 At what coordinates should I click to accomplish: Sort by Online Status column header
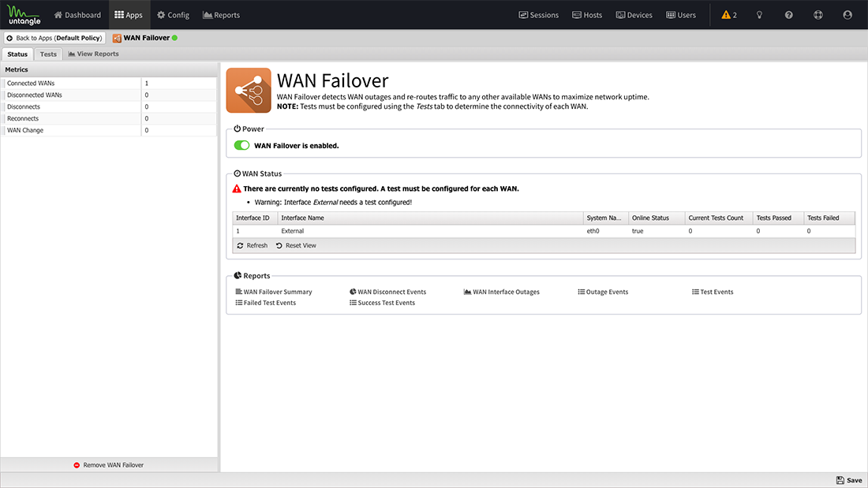click(657, 218)
